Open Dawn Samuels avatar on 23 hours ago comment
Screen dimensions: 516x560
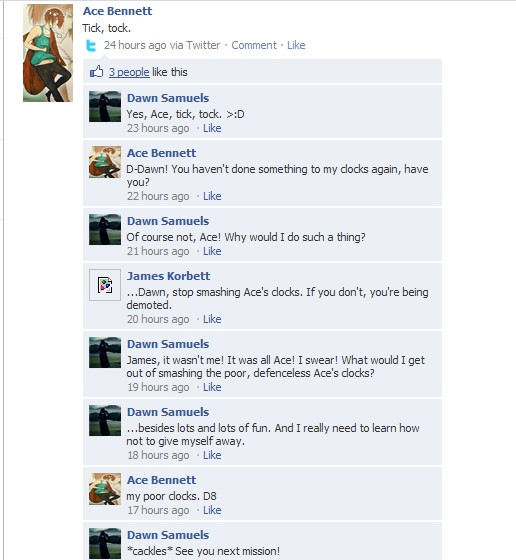(x=105, y=106)
